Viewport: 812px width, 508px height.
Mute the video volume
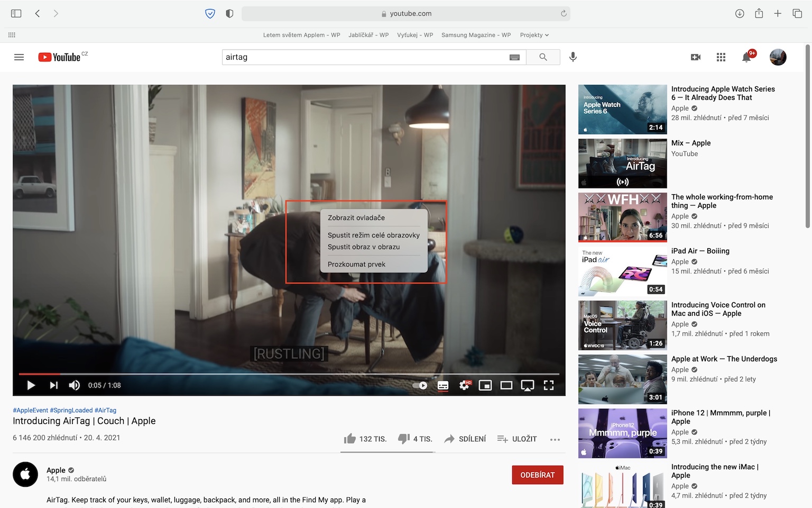point(75,385)
